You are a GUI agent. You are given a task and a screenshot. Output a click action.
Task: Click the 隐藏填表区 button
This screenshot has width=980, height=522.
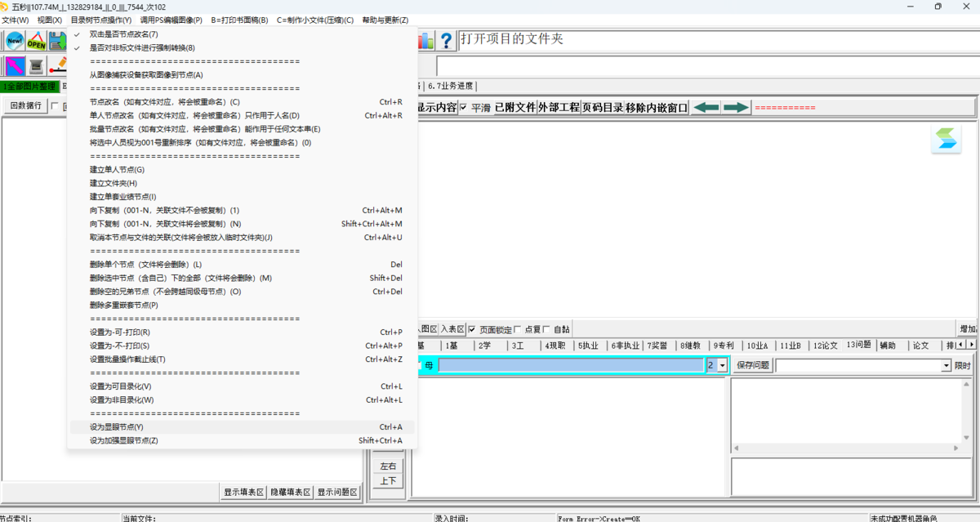(x=291, y=492)
